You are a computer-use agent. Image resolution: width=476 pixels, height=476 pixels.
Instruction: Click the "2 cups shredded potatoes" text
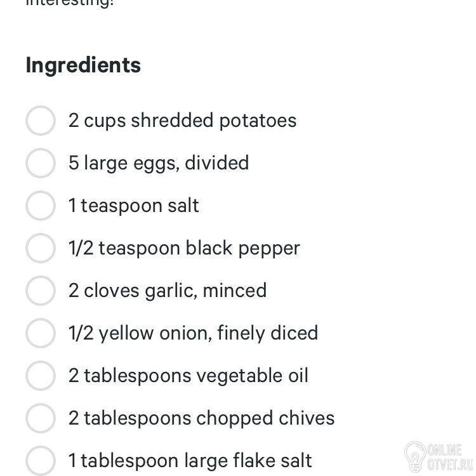click(x=182, y=121)
